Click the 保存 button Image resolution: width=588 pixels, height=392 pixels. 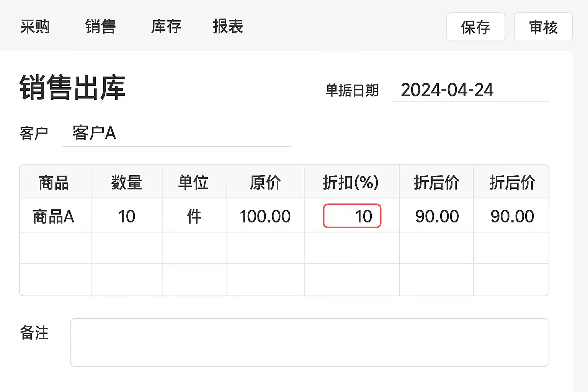[x=475, y=27]
